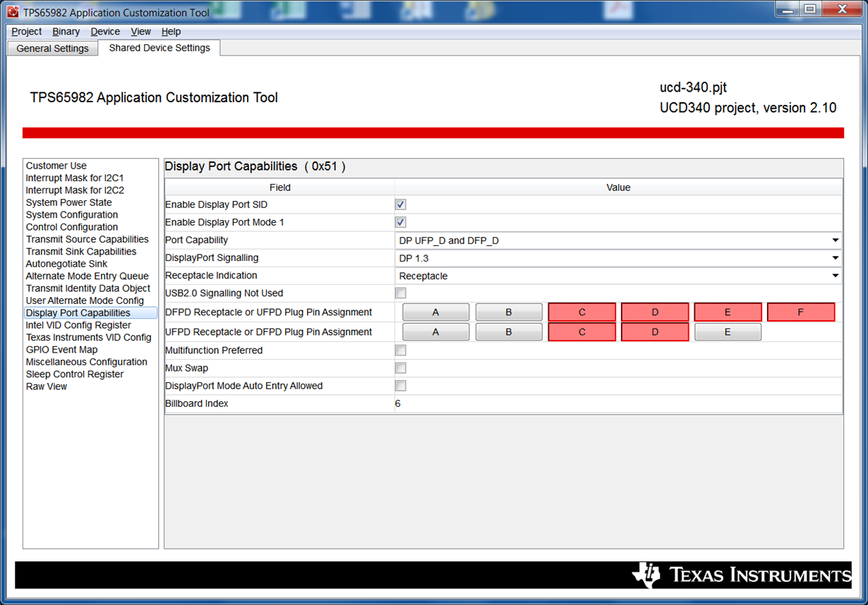Select Texas Instruments VID Config entry
This screenshot has width=868, height=605.
point(89,337)
